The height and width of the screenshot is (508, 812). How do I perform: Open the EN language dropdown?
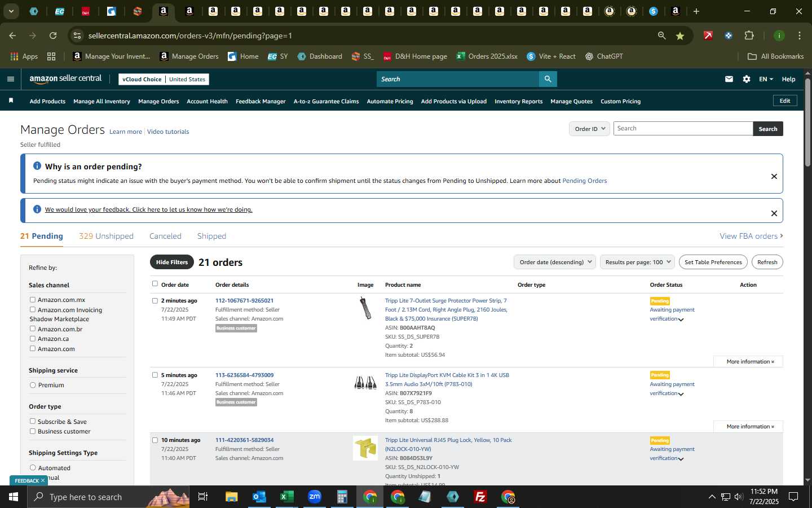click(x=766, y=79)
